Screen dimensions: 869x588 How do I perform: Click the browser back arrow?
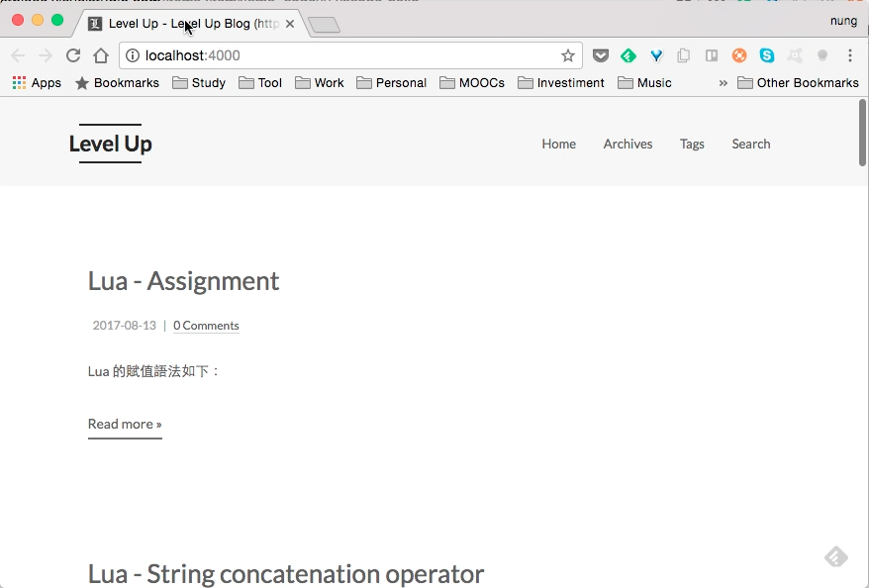[x=18, y=55]
